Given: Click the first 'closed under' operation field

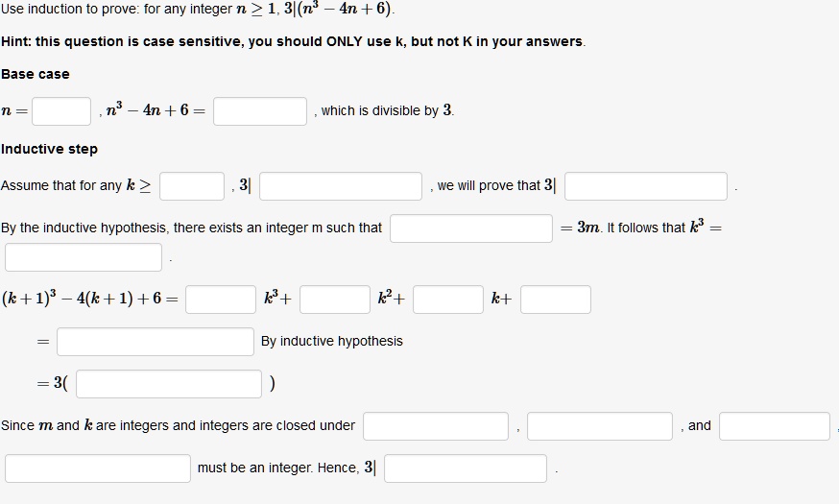Looking at the screenshot, I should tap(436, 426).
